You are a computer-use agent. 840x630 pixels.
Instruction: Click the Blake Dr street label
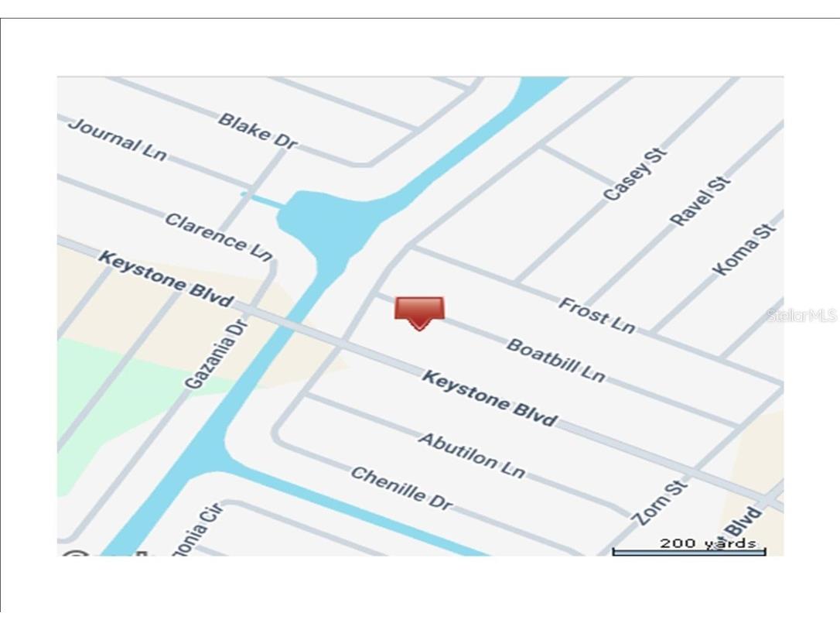click(x=257, y=130)
